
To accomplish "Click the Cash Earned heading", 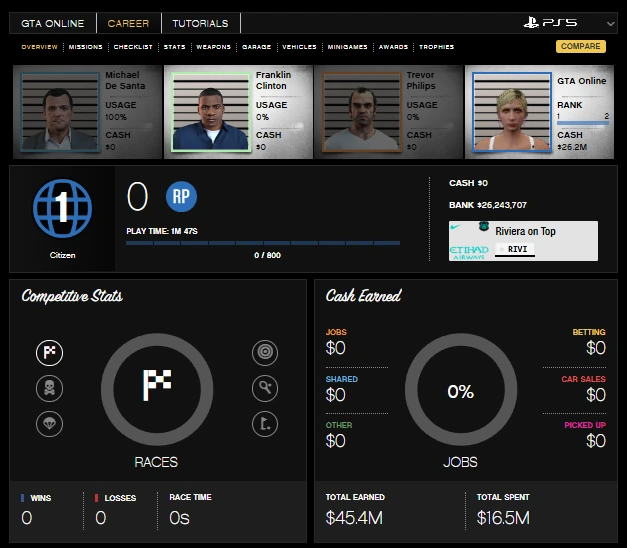I will [x=363, y=296].
